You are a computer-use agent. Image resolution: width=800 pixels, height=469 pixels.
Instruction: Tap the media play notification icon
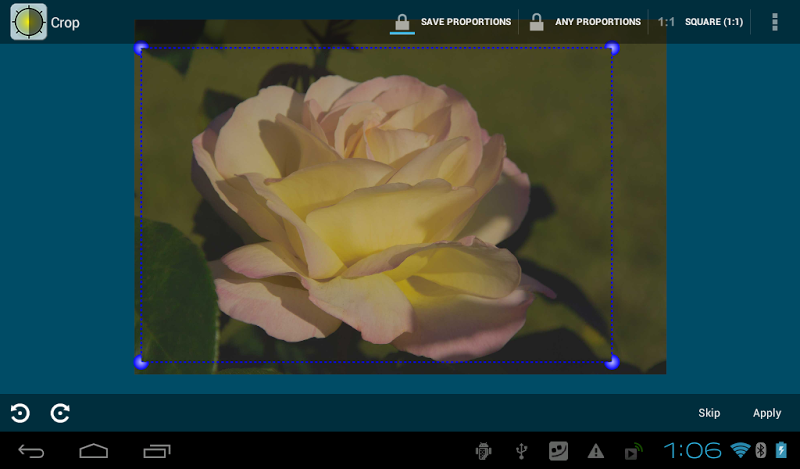click(633, 451)
